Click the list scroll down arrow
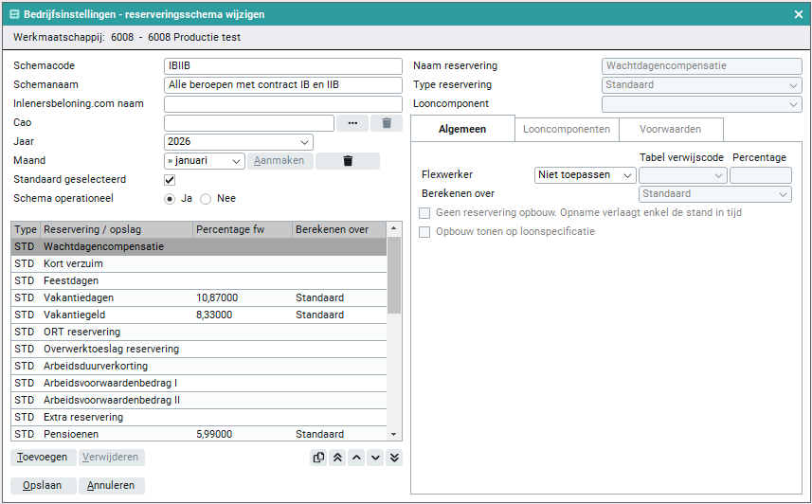Image resolution: width=812 pixels, height=504 pixels. pyautogui.click(x=394, y=435)
